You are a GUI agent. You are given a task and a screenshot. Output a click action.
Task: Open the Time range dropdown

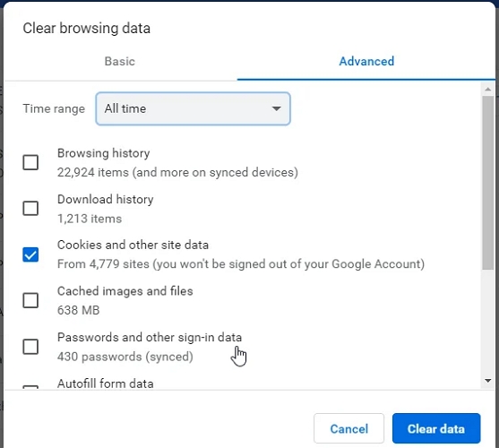click(193, 108)
